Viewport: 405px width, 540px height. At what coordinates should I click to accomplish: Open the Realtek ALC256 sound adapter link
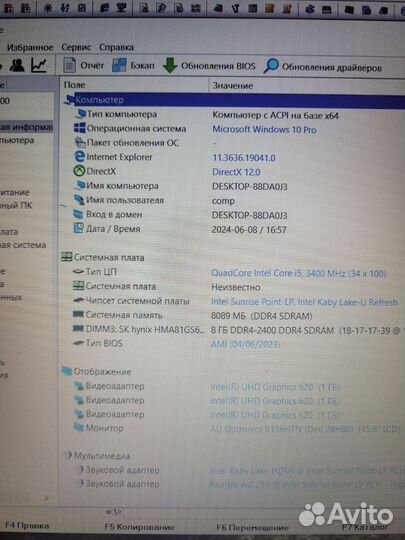(307, 485)
